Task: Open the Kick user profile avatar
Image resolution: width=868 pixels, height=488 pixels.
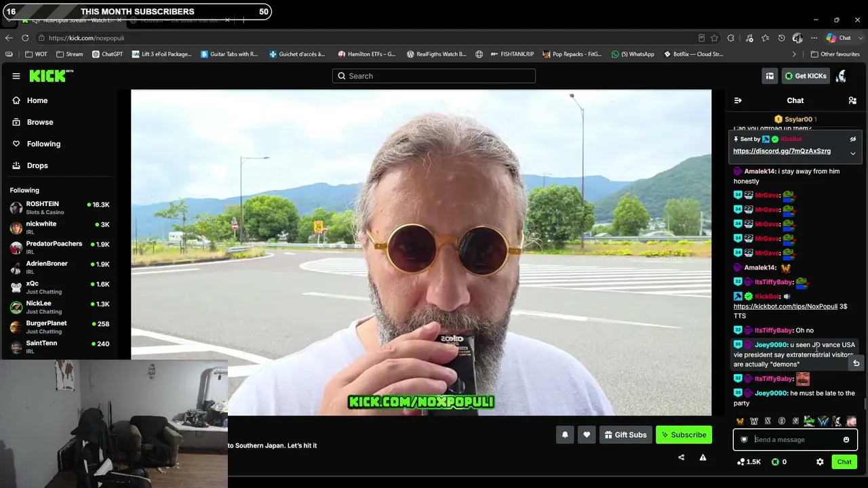Action: [841, 76]
